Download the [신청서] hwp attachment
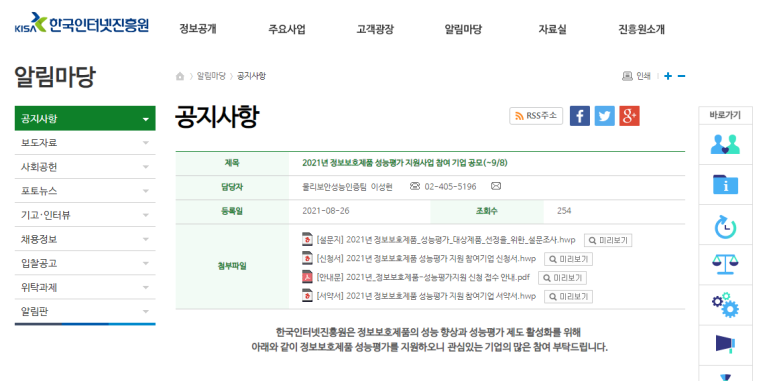This screenshot has width=773, height=381. 426,259
